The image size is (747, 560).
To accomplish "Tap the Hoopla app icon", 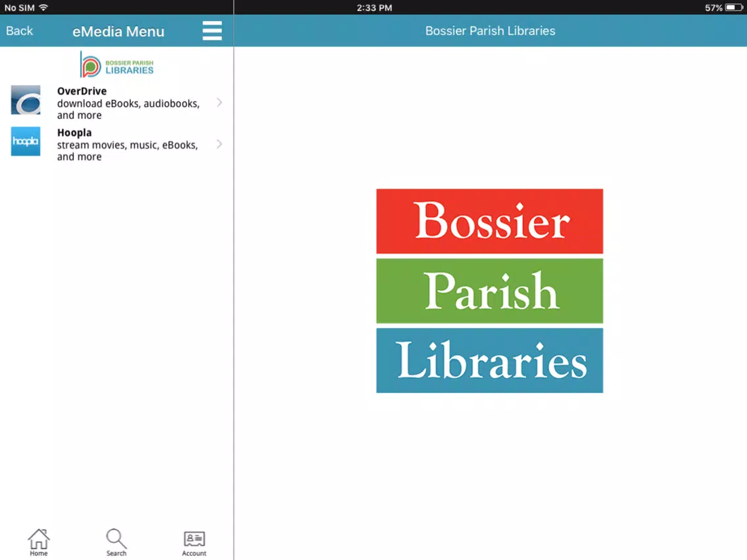I will 26,141.
